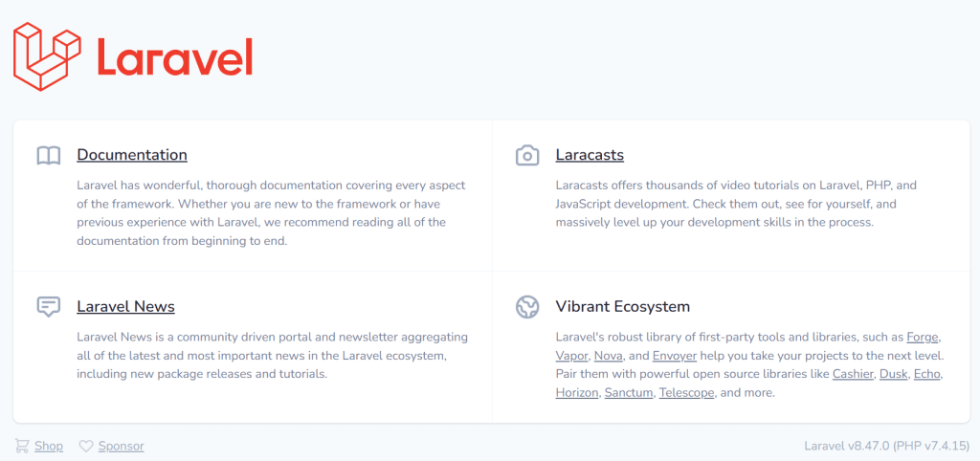The height and width of the screenshot is (461, 980).
Task: Open the Vapor link
Action: [571, 355]
